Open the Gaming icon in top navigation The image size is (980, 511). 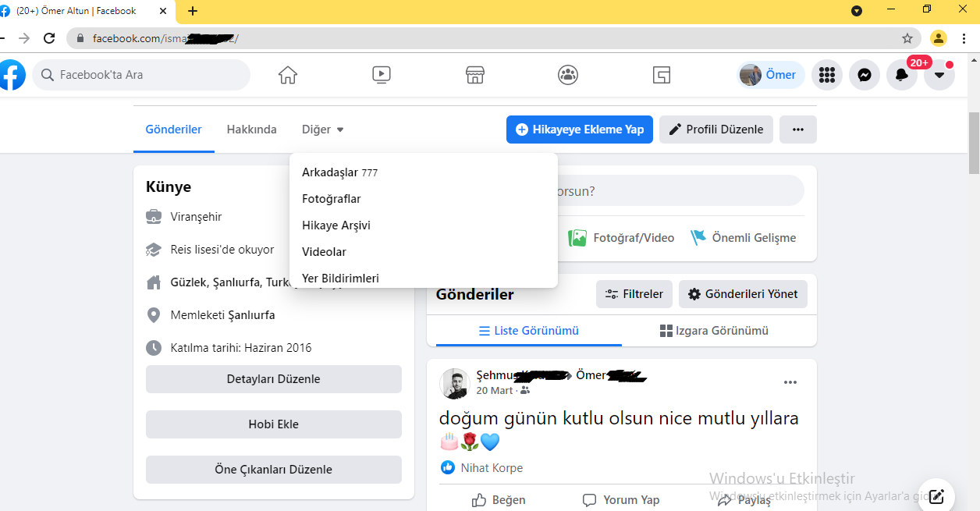(662, 75)
